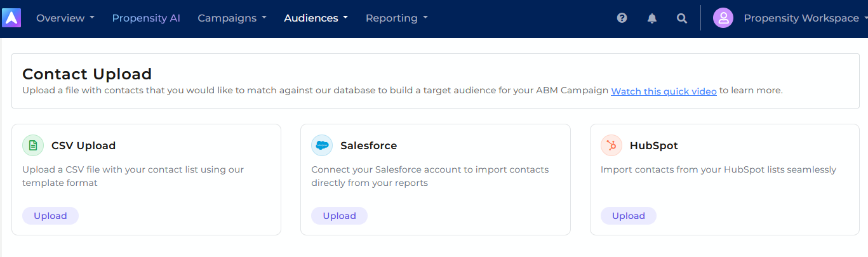Expand the Reporting dropdown menu
The image size is (868, 257).
pyautogui.click(x=397, y=18)
